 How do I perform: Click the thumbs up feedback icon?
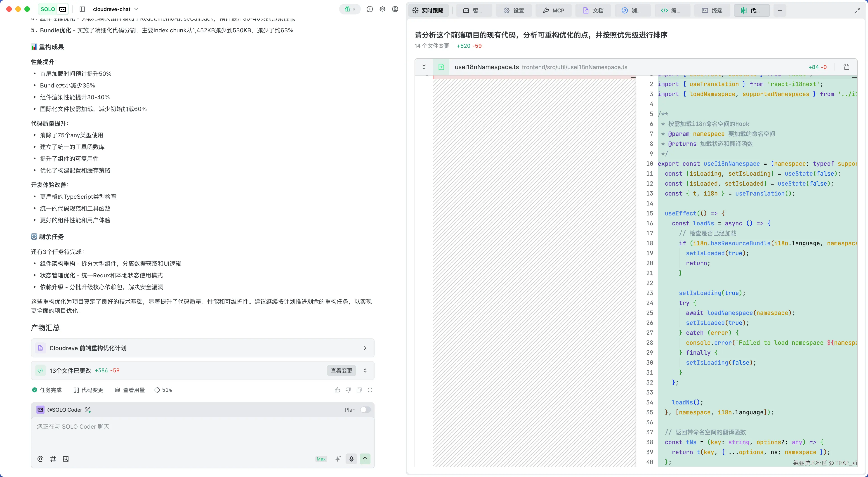click(337, 390)
